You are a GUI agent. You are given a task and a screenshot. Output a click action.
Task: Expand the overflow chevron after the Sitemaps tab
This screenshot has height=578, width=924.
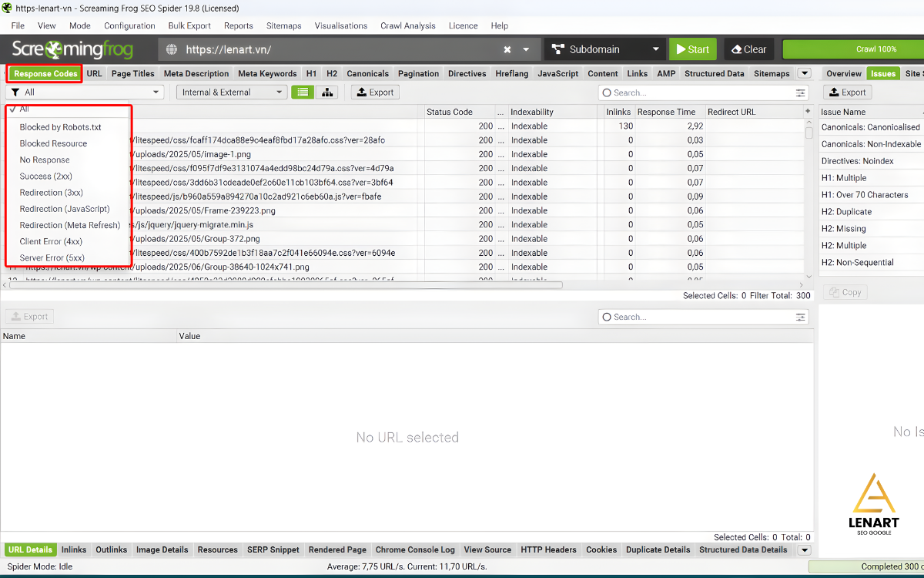tap(804, 73)
